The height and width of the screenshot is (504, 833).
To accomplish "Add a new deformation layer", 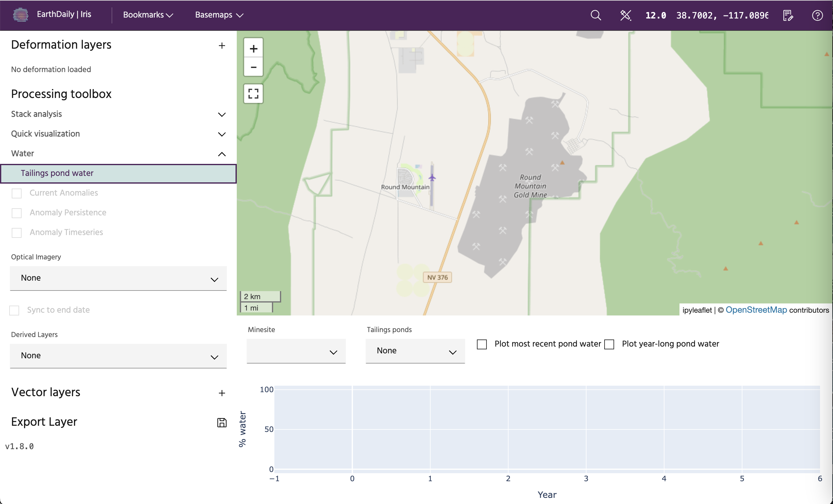I will (222, 46).
